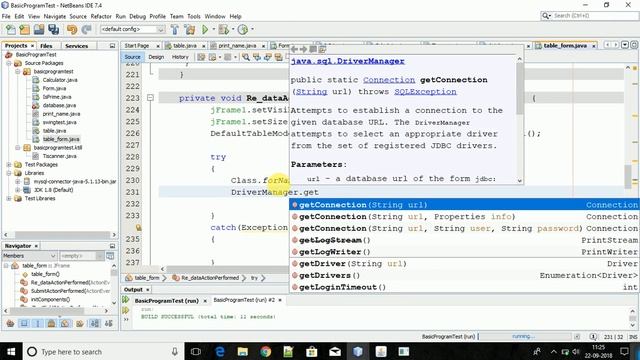The image size is (640, 360).
Task: Toggle Show Static Members navigator filter
Action: tap(38, 324)
